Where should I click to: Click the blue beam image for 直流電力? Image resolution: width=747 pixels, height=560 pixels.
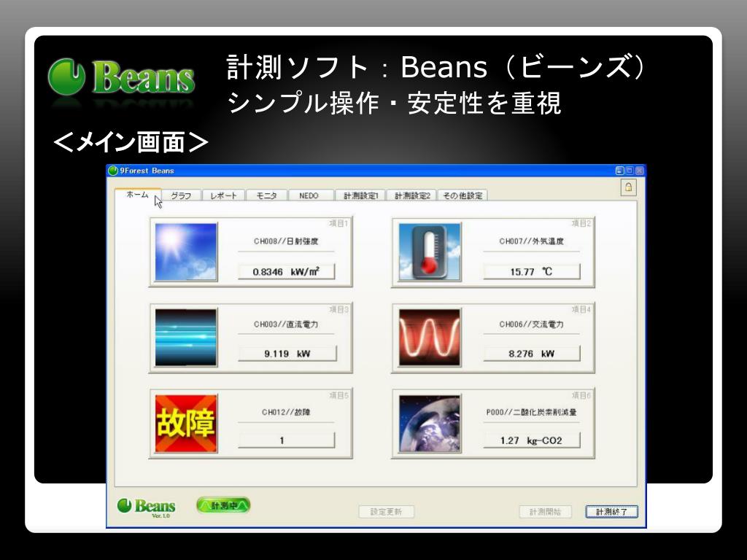click(x=186, y=337)
